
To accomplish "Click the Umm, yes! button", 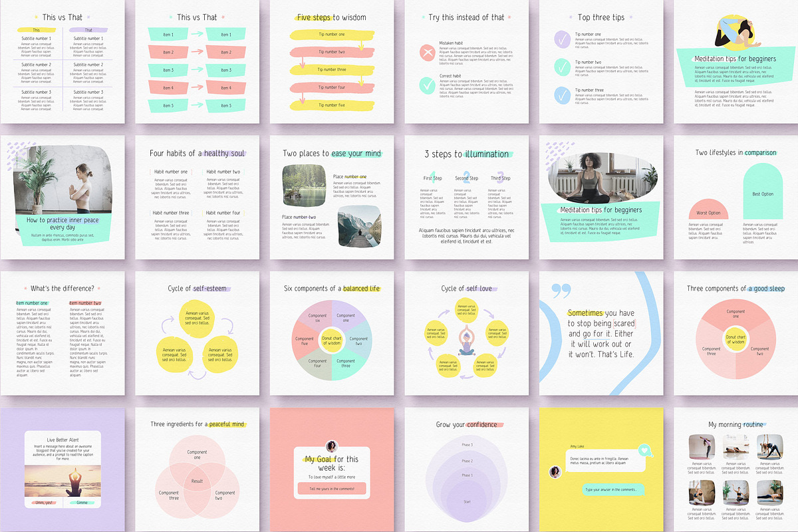I will (x=45, y=503).
